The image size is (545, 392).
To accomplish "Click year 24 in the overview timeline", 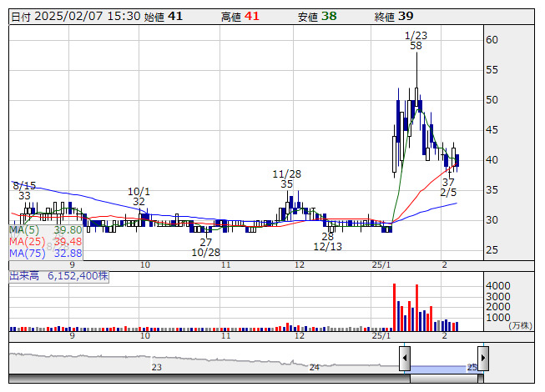I will pos(314,367).
